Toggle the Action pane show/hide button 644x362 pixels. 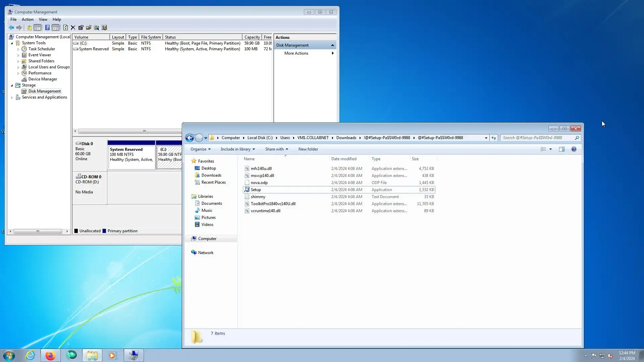pos(56,28)
